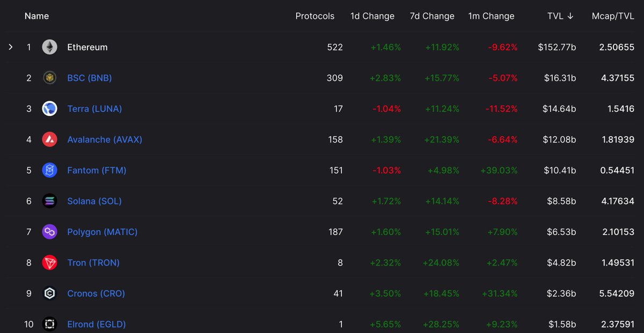Image resolution: width=644 pixels, height=333 pixels.
Task: Sort table by Protocols header
Action: coord(315,16)
